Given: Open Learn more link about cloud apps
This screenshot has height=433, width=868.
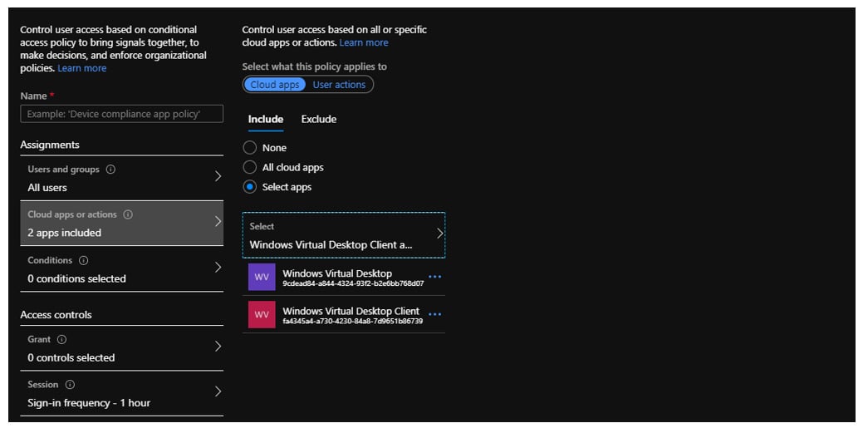Looking at the screenshot, I should click(x=364, y=42).
